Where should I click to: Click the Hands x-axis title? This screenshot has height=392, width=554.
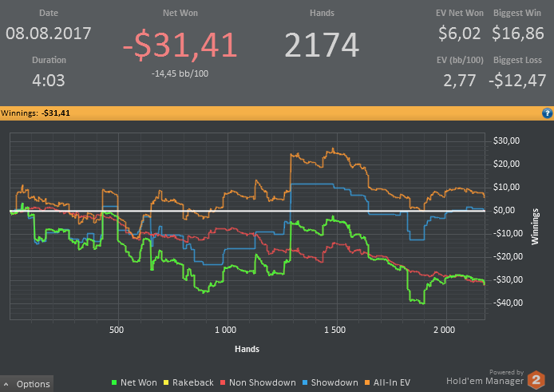click(x=247, y=349)
